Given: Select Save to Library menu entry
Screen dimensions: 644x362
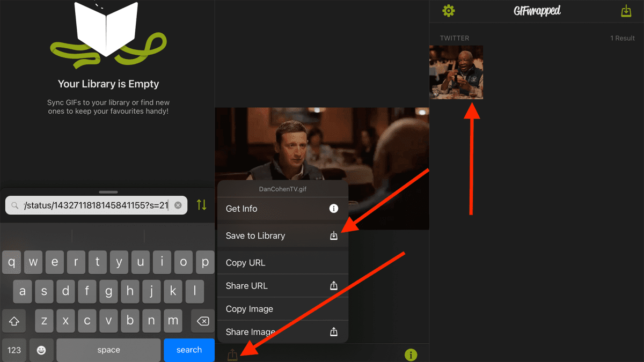Looking at the screenshot, I should pos(283,235).
